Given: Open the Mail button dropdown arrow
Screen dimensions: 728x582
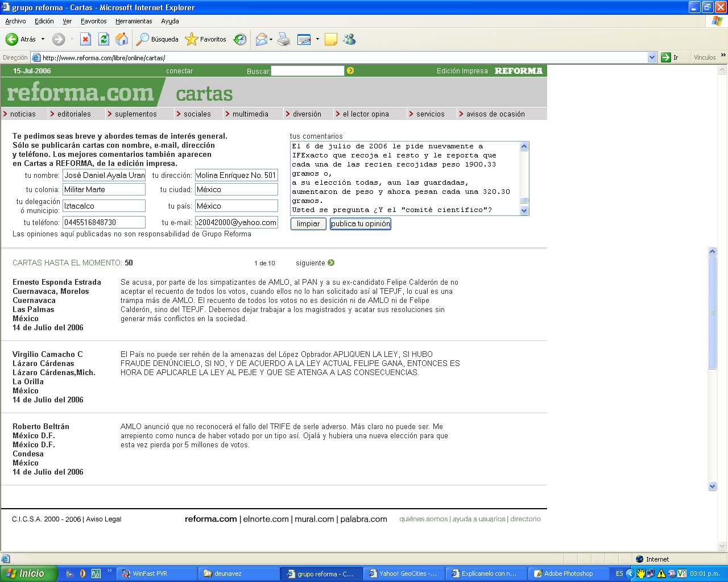Looking at the screenshot, I should [x=271, y=39].
